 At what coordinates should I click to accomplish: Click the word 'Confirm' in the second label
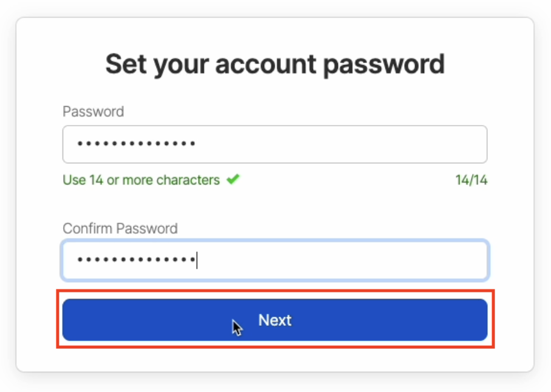click(87, 229)
